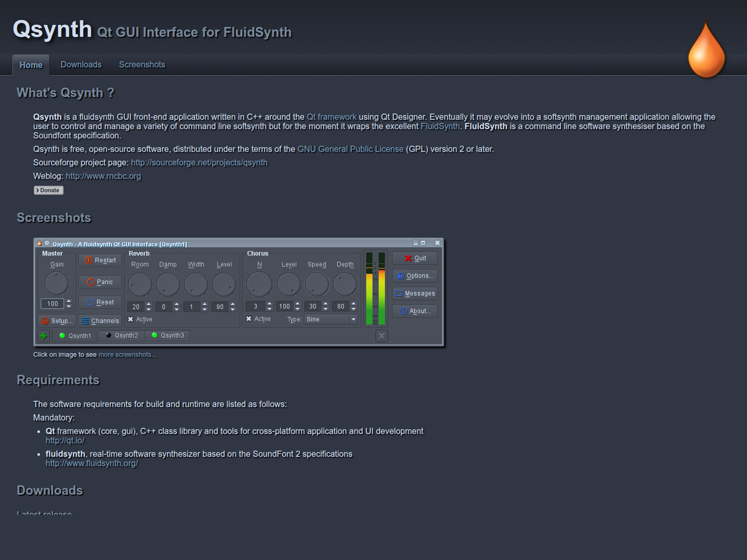This screenshot has height=560, width=747.
Task: Click the gray X close-tab icon
Action: (382, 336)
